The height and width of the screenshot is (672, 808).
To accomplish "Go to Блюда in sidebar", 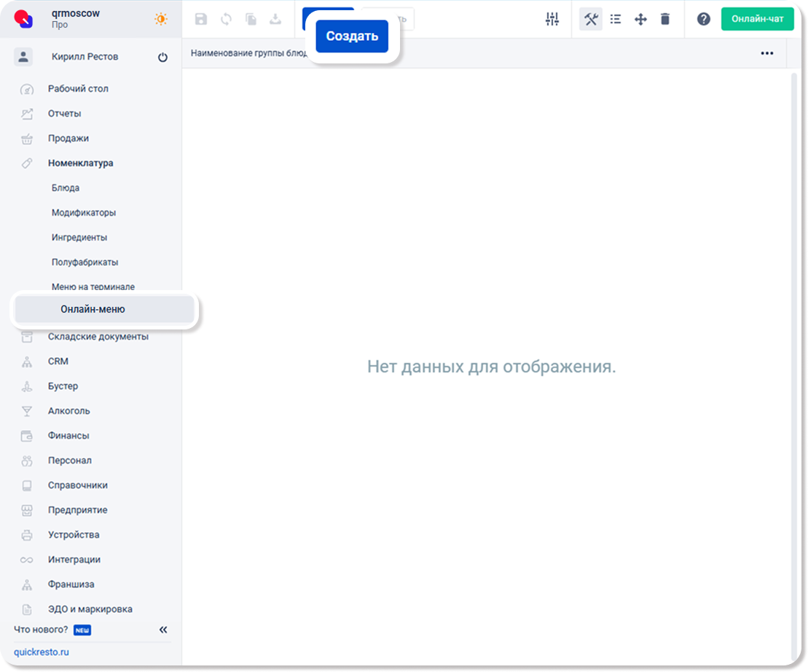I will [x=66, y=188].
